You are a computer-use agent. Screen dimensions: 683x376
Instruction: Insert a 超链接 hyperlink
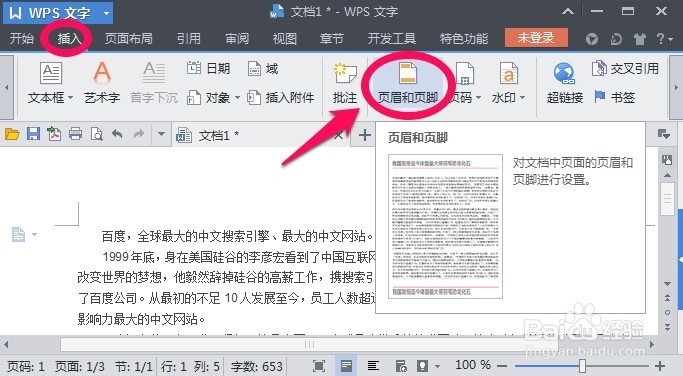(565, 83)
